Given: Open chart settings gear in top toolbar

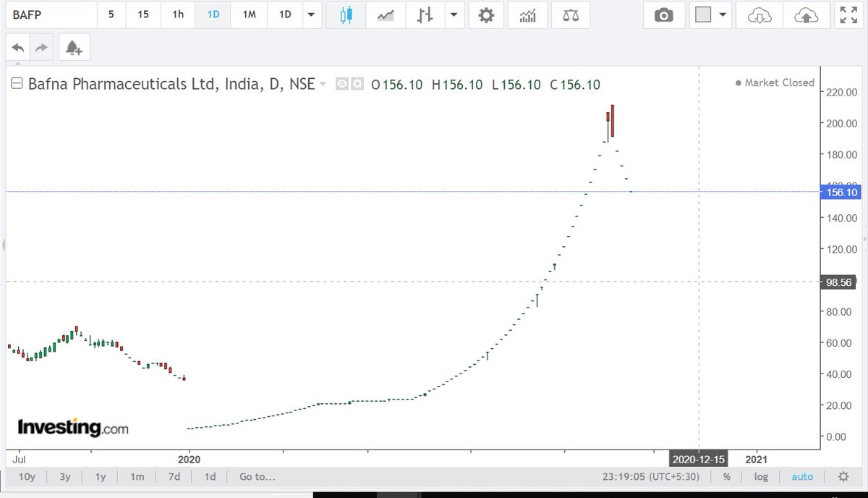Looking at the screenshot, I should click(x=486, y=14).
